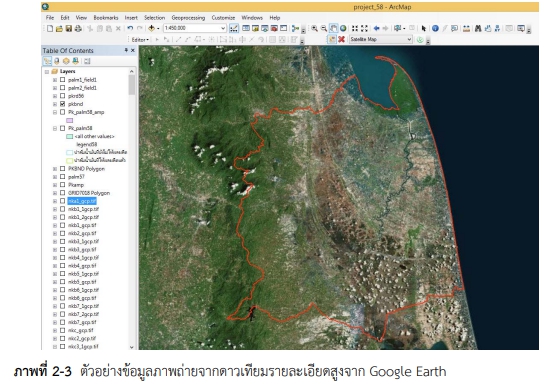
Task: Enable the palm57 layer checkbox
Action: pos(63,177)
